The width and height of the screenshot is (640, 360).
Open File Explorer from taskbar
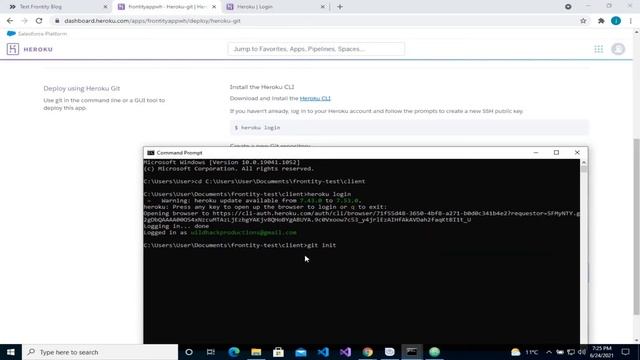tap(256, 352)
